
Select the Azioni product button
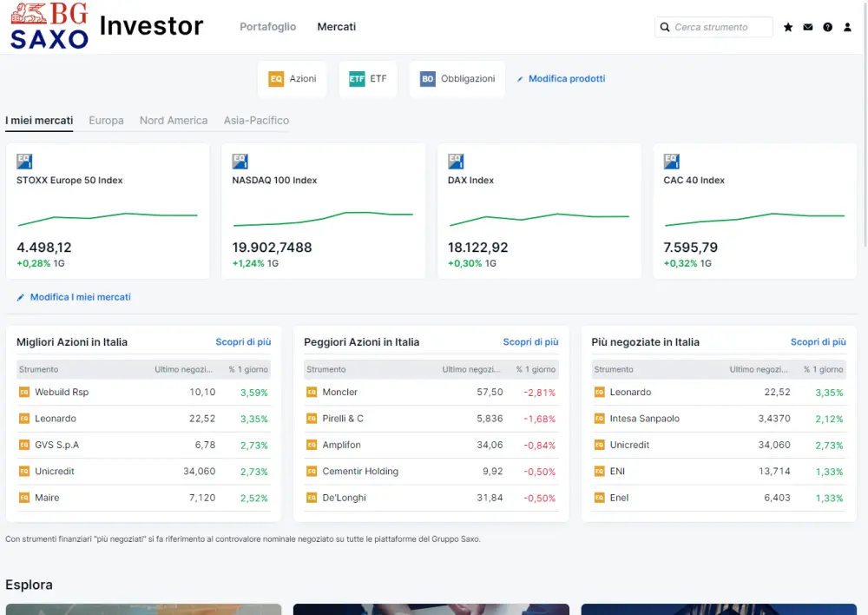click(292, 79)
